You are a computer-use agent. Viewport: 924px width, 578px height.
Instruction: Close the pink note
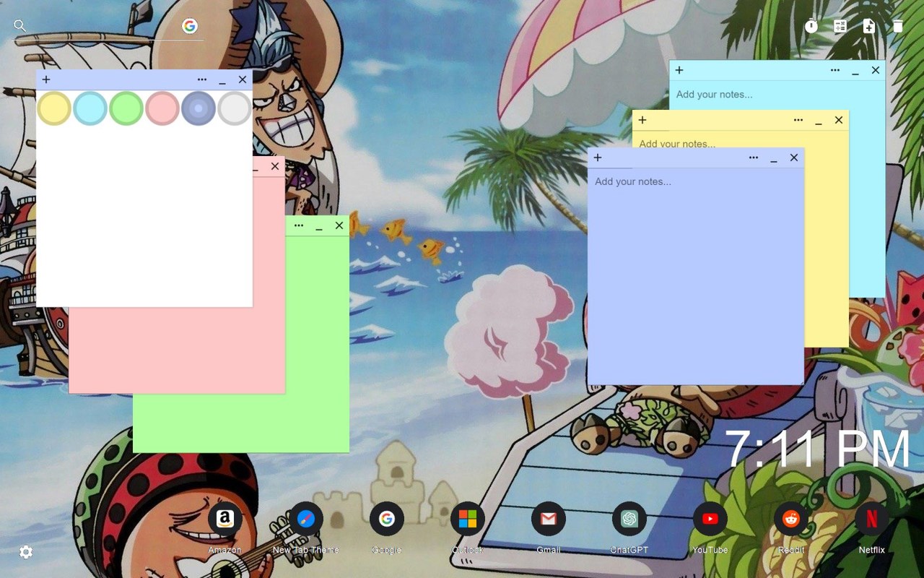tap(275, 166)
